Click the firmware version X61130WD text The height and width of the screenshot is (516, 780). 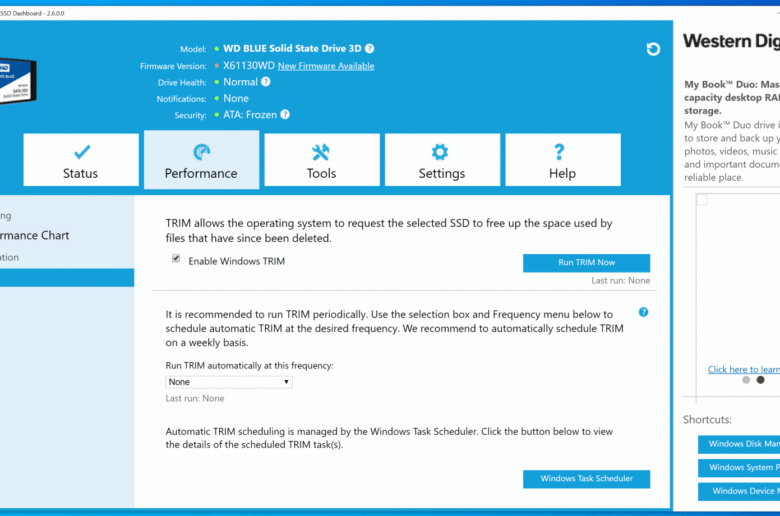[x=249, y=65]
